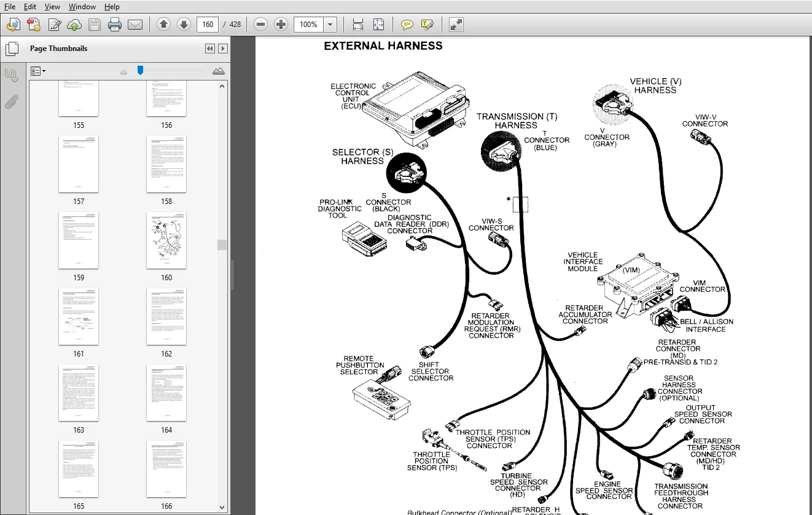
Task: Open the thumbnails Options dropdown menu
Action: (x=38, y=71)
